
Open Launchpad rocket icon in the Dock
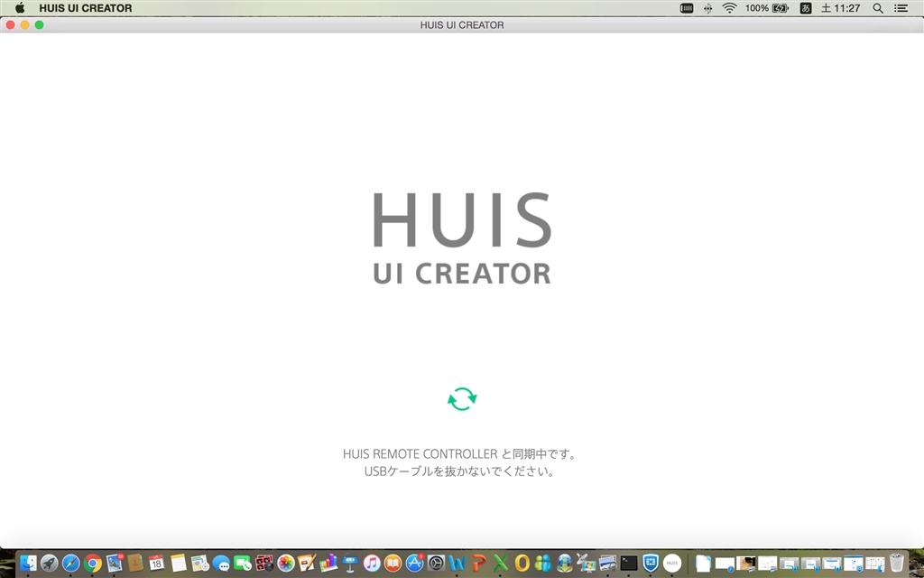click(49, 564)
